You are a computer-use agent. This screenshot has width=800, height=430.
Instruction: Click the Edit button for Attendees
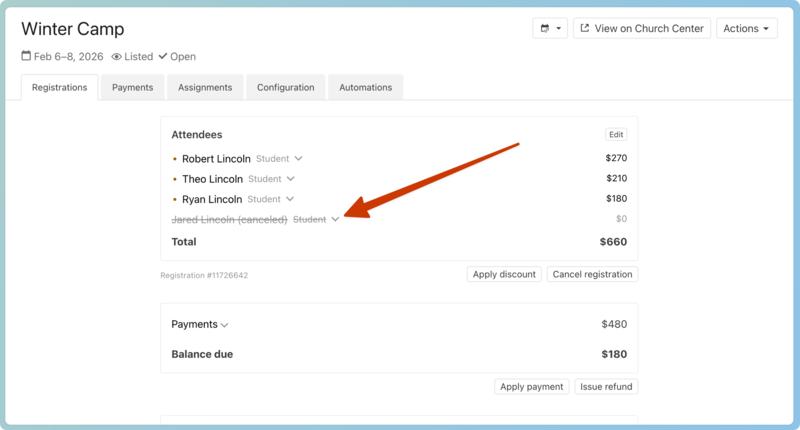(616, 135)
